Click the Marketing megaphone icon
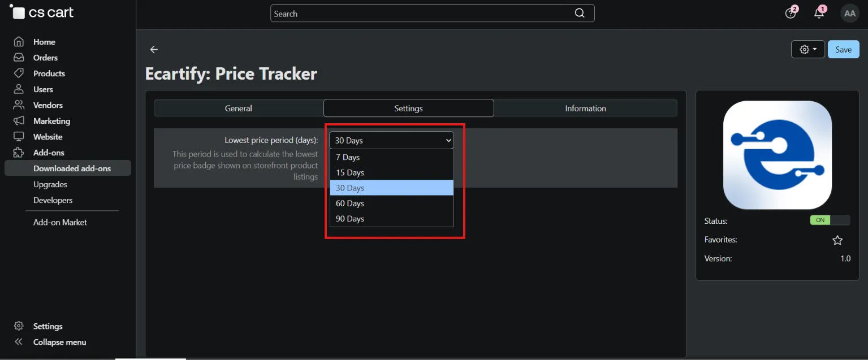Image resolution: width=868 pixels, height=360 pixels. coord(19,121)
